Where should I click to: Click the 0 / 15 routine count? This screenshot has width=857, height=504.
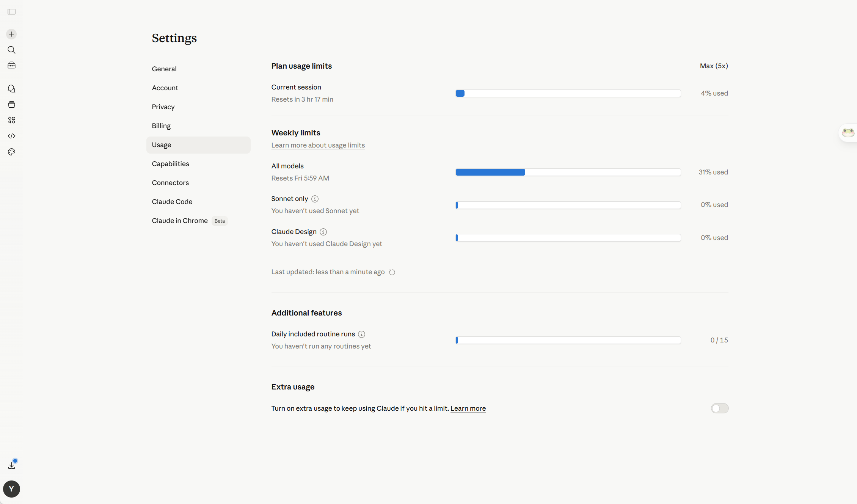[x=719, y=340]
